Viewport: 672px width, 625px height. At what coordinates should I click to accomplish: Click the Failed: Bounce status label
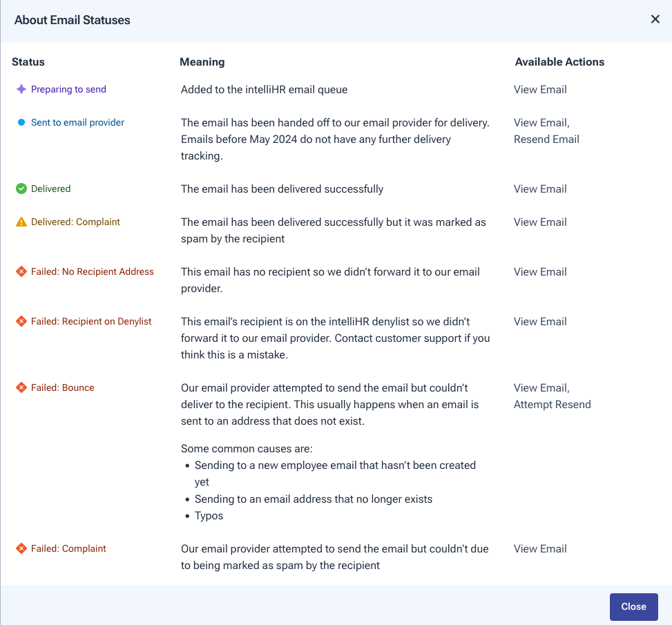tap(62, 387)
